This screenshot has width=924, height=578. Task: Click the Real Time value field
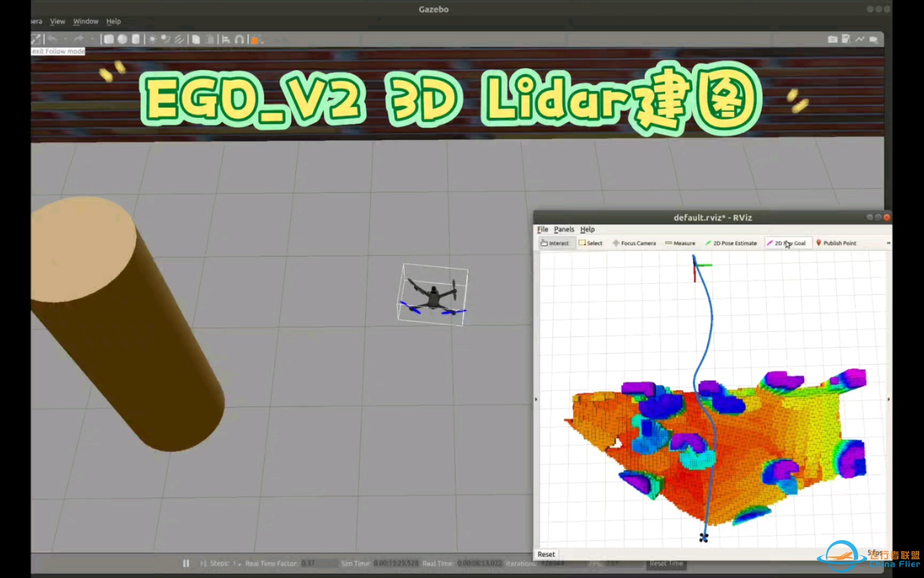tap(480, 564)
